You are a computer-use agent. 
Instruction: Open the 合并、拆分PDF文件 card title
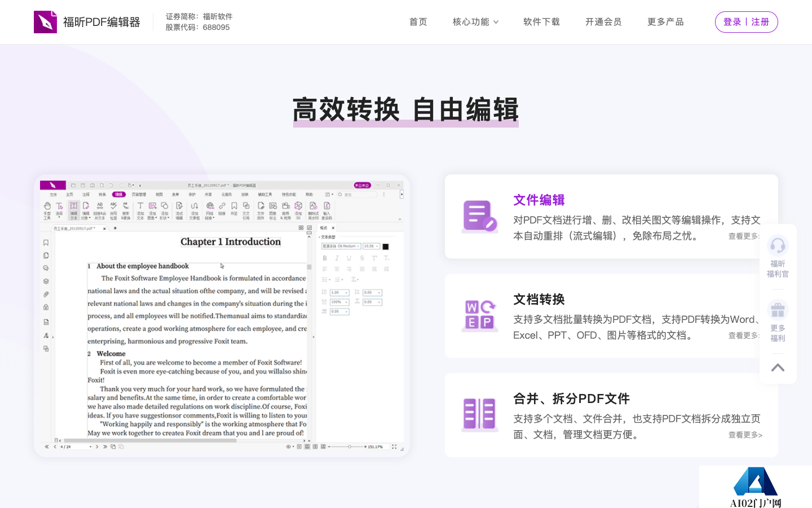coord(571,398)
